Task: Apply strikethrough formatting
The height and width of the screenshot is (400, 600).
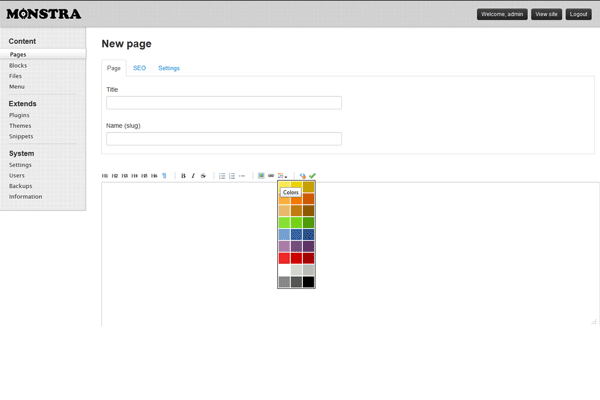Action: click(x=203, y=176)
